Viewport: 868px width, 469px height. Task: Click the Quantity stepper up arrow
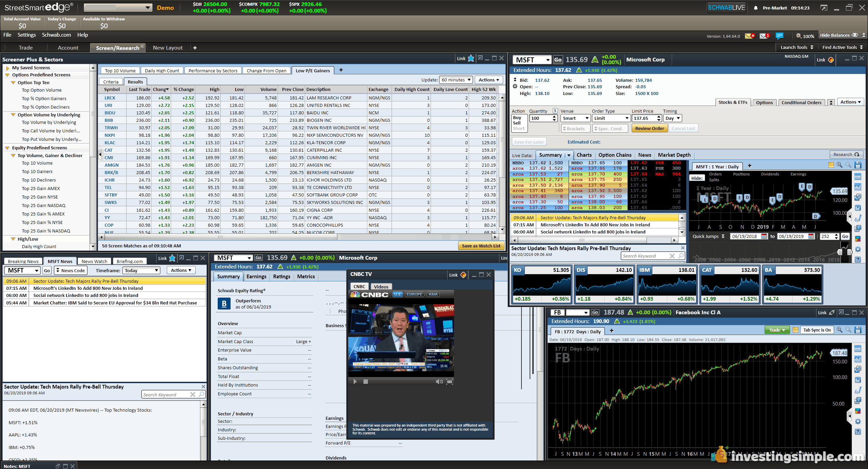(x=555, y=116)
